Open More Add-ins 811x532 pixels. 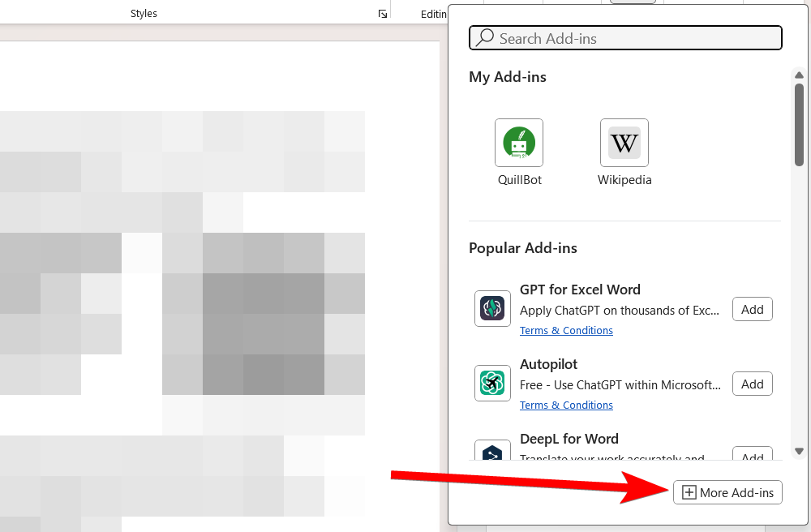[x=727, y=492]
